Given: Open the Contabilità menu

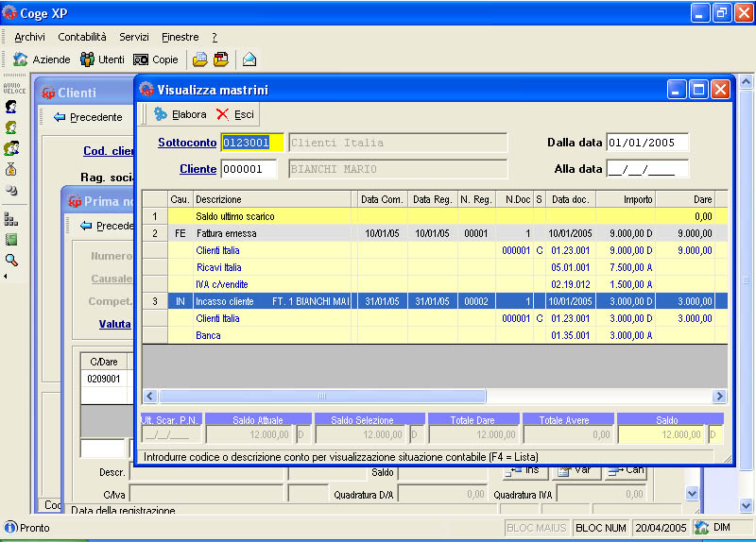Looking at the screenshot, I should 82,37.
